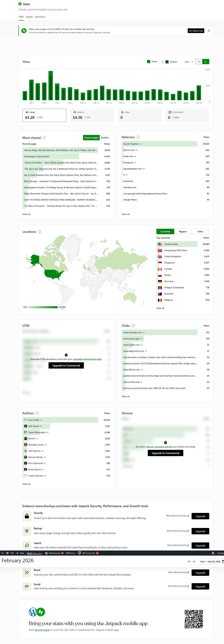Switch chart to bar graph view
The image size is (224, 644).
(x=206, y=62)
